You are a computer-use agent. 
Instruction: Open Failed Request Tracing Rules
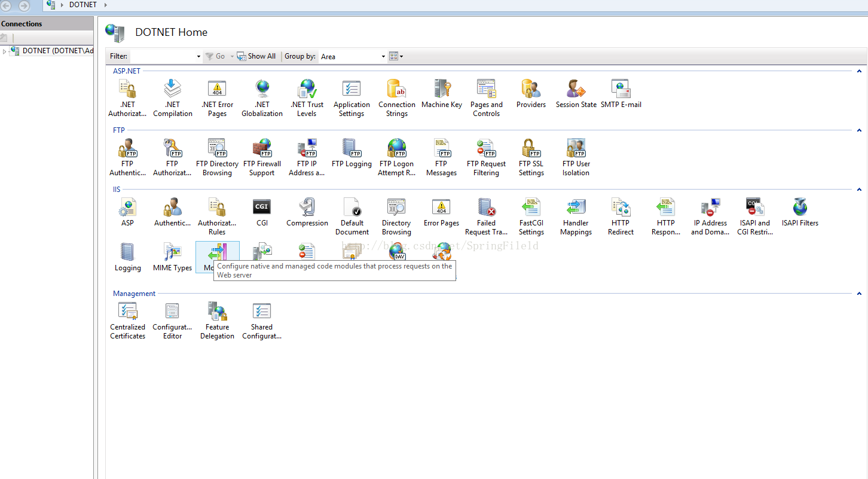[x=486, y=217]
